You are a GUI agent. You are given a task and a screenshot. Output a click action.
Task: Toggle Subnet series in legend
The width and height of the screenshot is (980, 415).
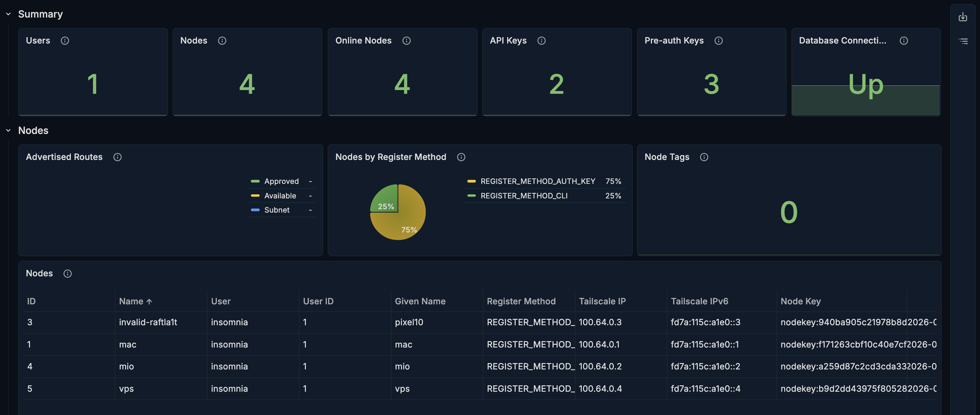point(277,210)
